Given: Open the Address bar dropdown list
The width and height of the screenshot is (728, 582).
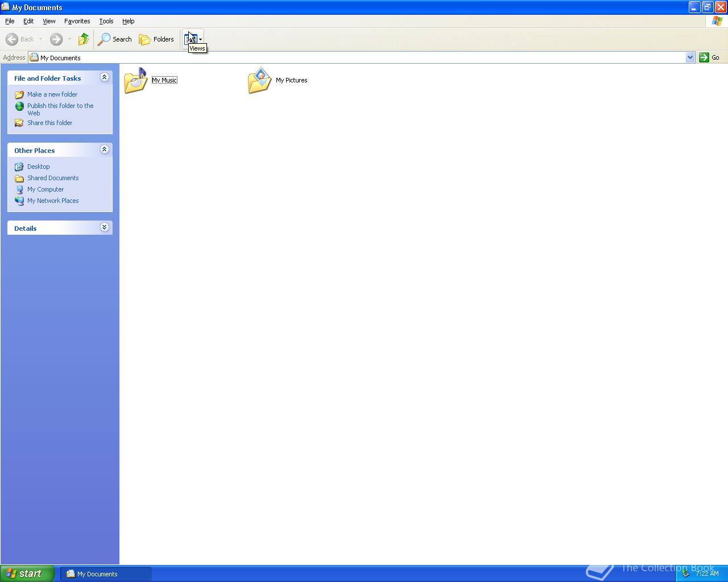Looking at the screenshot, I should [690, 57].
